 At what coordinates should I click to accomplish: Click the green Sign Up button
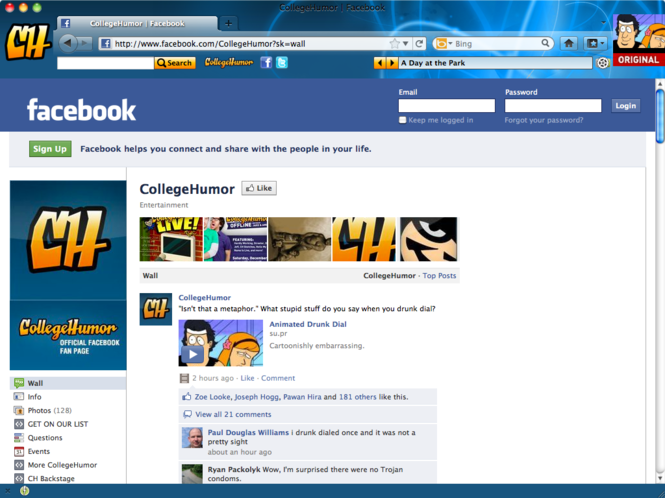(x=50, y=149)
